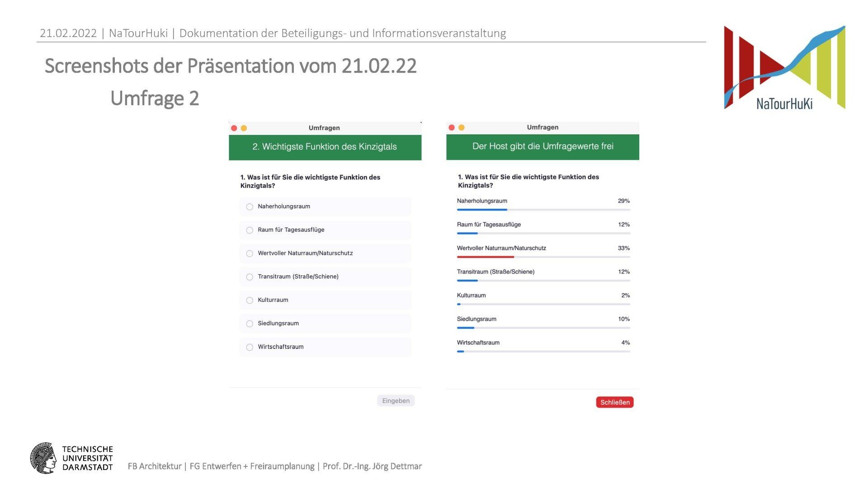Click the '10%' value for Siedlungsraum
868x488 pixels.
[624, 319]
